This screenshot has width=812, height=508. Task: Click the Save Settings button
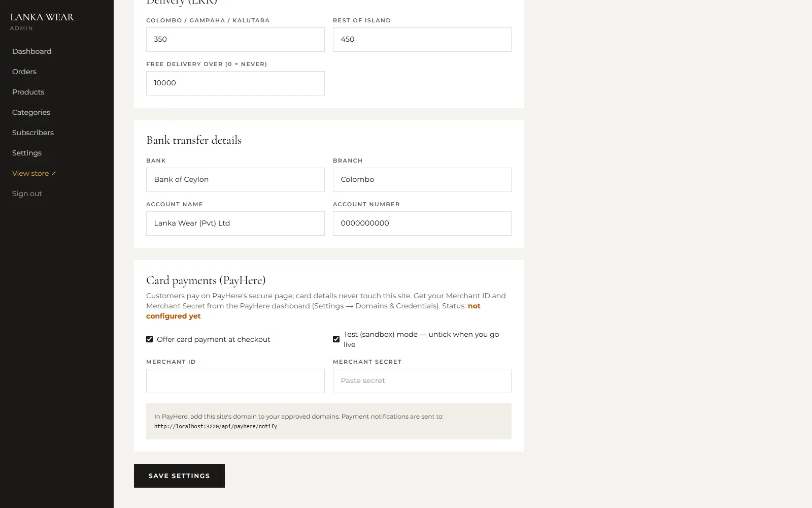coord(179,476)
